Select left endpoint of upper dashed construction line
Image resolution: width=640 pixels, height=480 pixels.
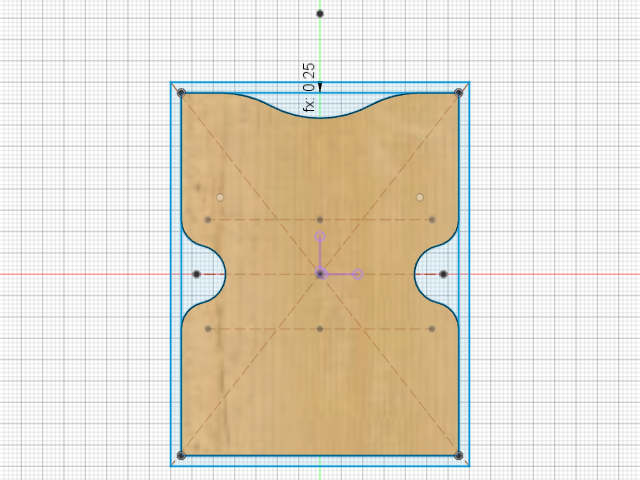[208, 220]
